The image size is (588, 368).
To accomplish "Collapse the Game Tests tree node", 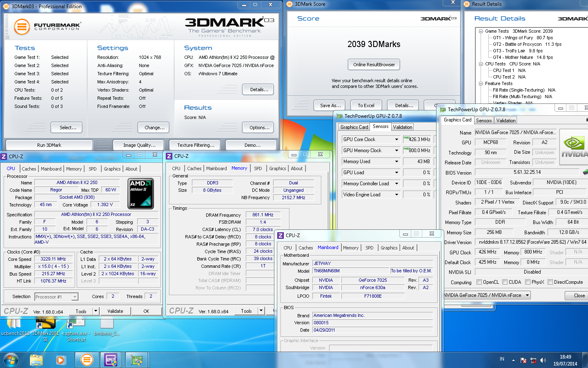I will pyautogui.click(x=481, y=31).
